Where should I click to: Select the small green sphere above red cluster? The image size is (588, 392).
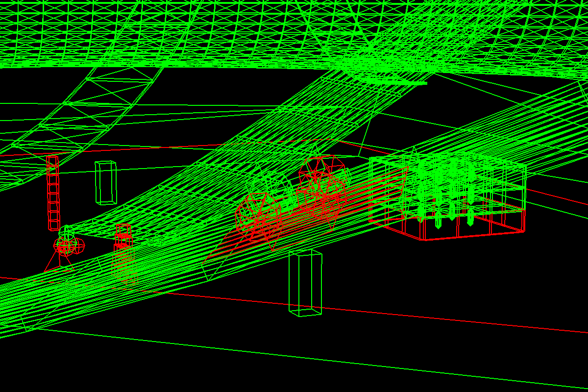point(67,231)
